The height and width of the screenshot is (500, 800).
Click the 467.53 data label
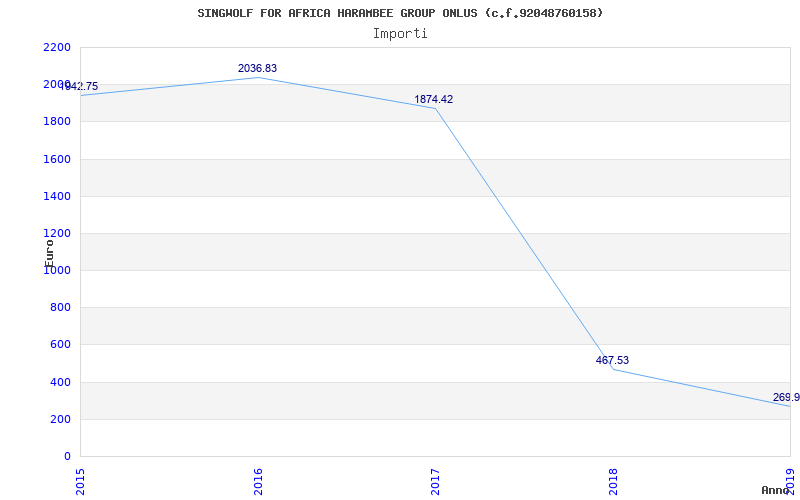tap(612, 360)
